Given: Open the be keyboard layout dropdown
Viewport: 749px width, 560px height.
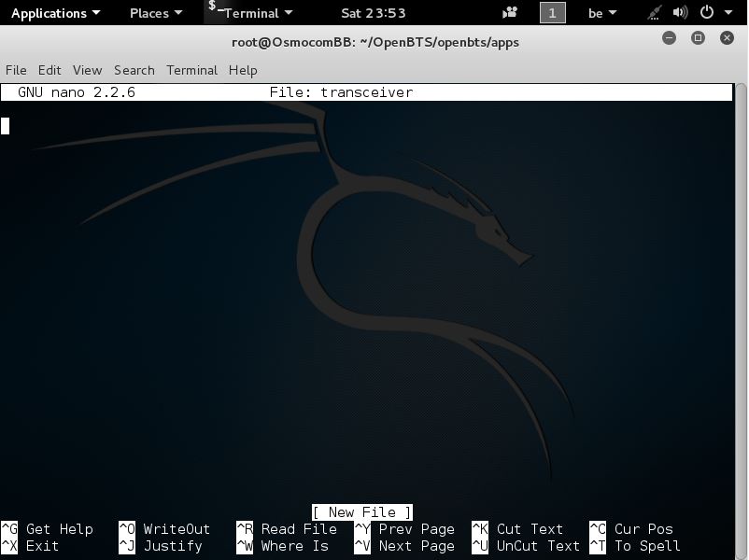Looking at the screenshot, I should 601,13.
